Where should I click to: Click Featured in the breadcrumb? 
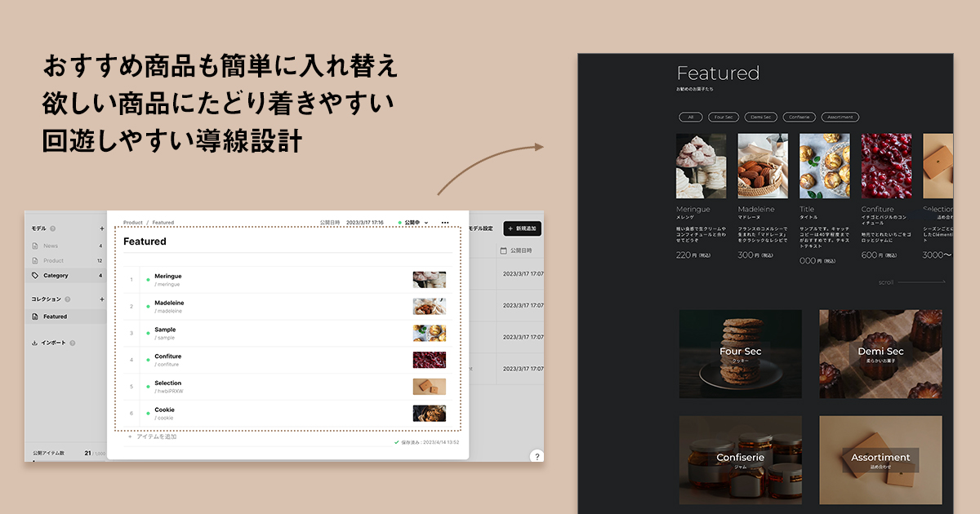click(x=163, y=222)
